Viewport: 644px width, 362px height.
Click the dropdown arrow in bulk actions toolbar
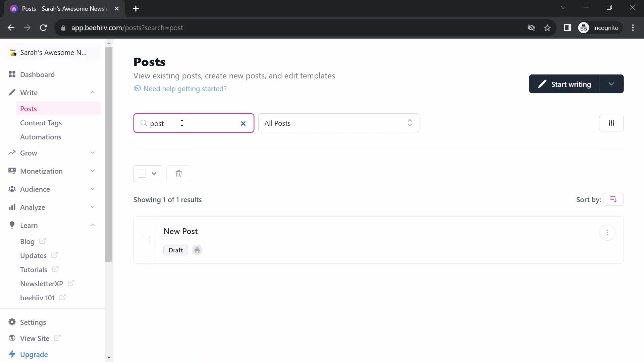pyautogui.click(x=154, y=174)
